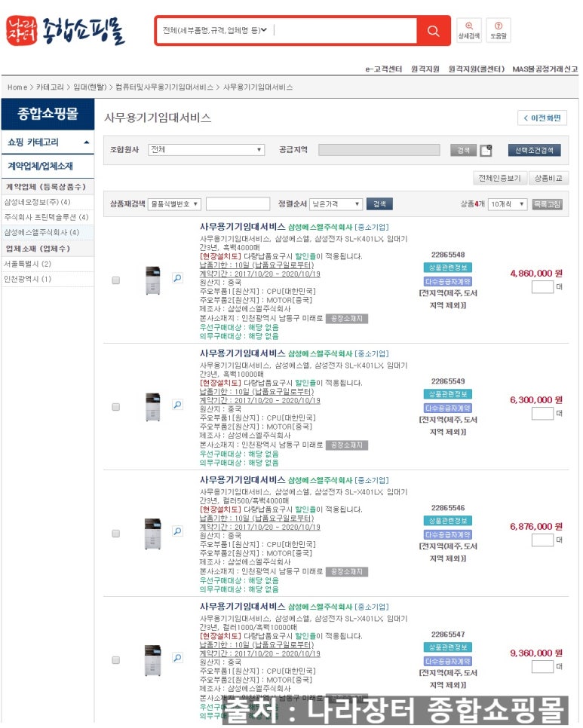Open detailed search (상세검색) icon

pyautogui.click(x=468, y=31)
